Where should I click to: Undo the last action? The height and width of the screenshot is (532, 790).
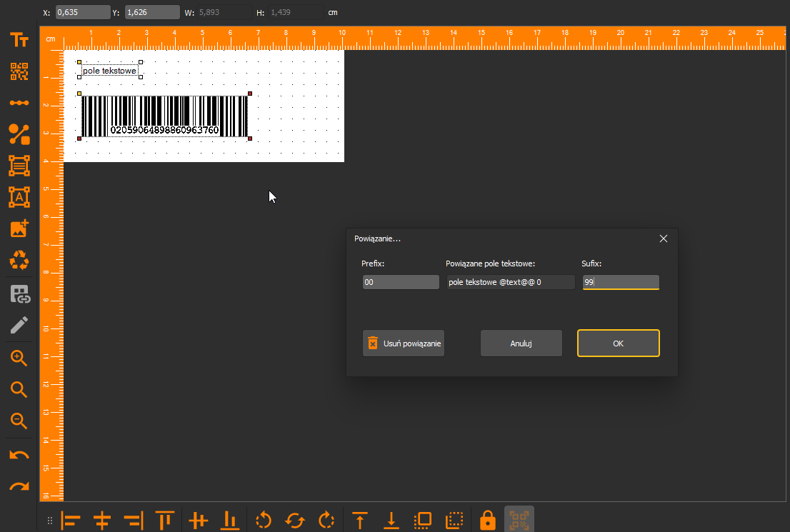(x=19, y=456)
